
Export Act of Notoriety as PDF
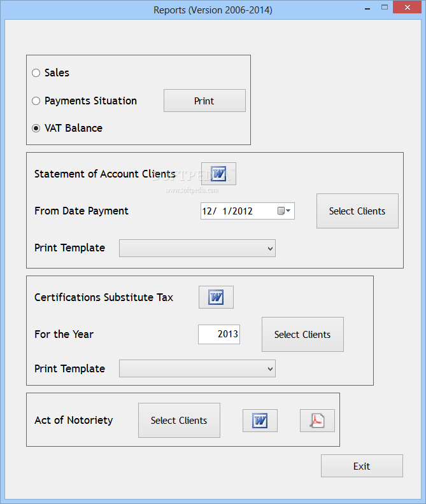[x=317, y=421]
